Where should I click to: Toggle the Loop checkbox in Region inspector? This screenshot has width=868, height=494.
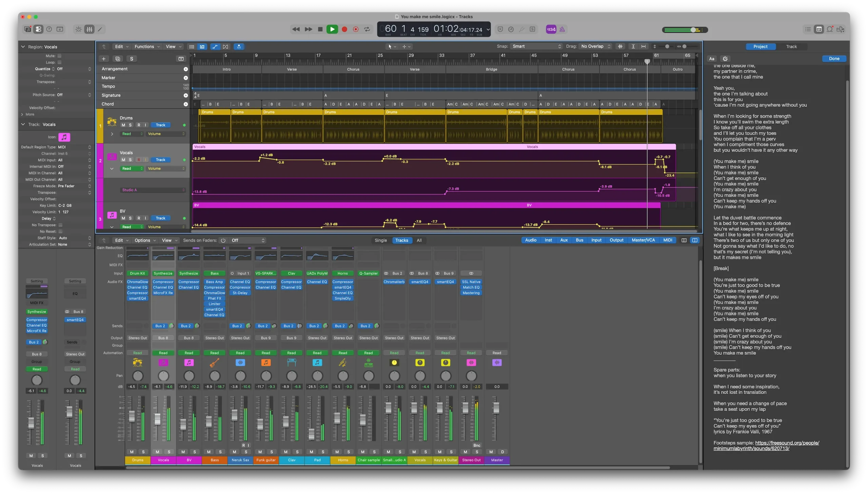(x=59, y=62)
